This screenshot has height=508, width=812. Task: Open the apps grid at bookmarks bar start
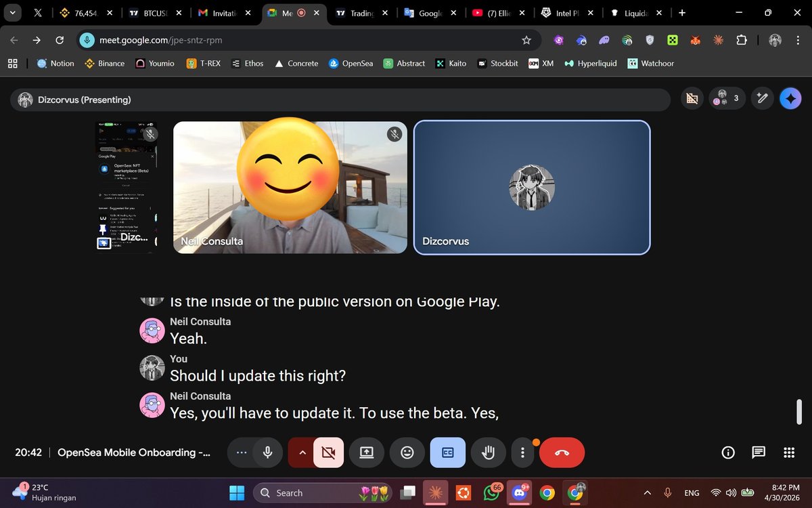point(12,63)
